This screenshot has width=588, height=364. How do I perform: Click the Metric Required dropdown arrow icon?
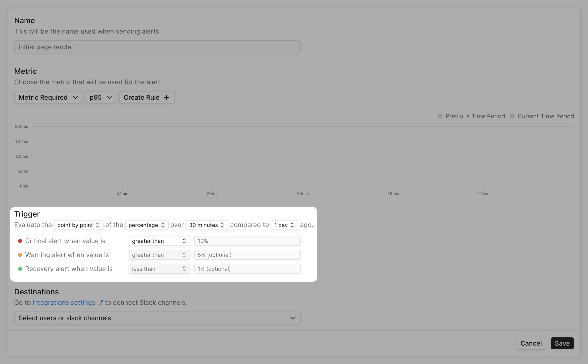pos(75,97)
